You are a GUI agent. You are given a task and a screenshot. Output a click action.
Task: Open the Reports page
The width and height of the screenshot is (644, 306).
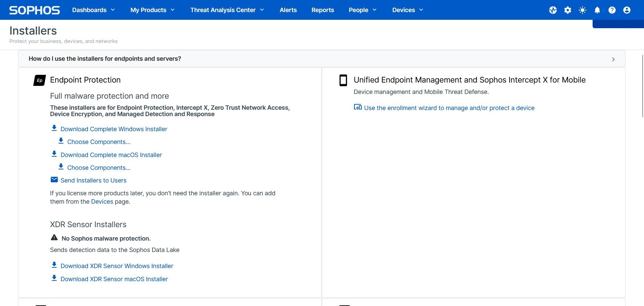(x=323, y=10)
